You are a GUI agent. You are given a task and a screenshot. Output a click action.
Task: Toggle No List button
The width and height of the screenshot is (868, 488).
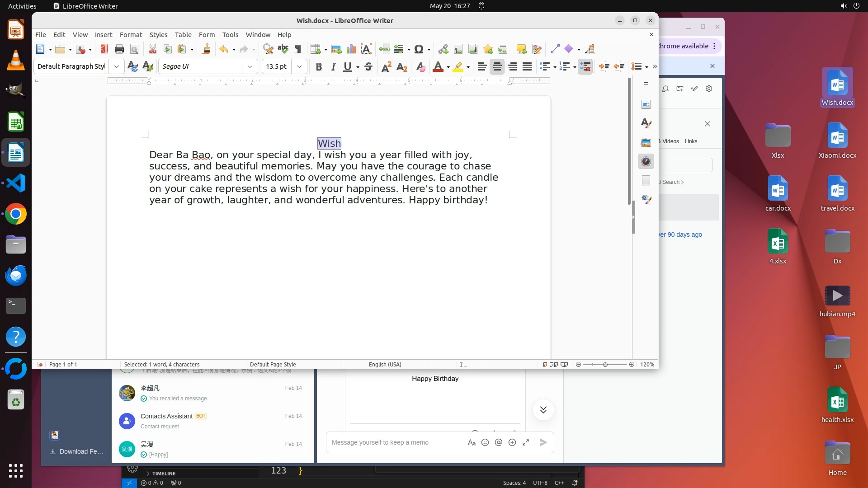click(585, 67)
